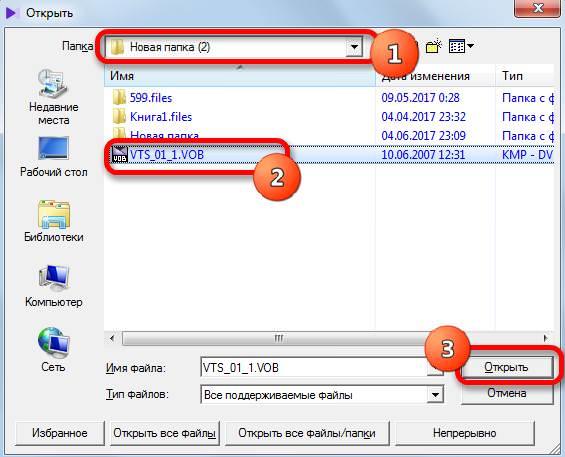Open the view menu icon in toolbar
565x457 pixels.
click(x=461, y=46)
